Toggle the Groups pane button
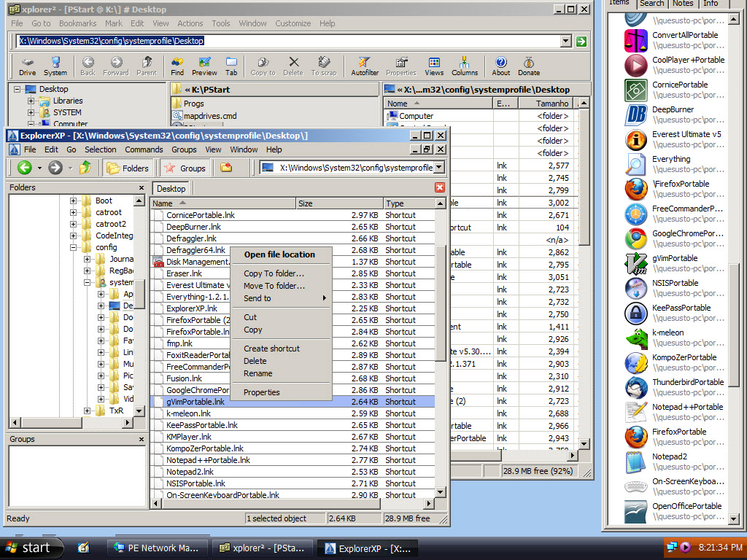The image size is (747, 560). (185, 168)
